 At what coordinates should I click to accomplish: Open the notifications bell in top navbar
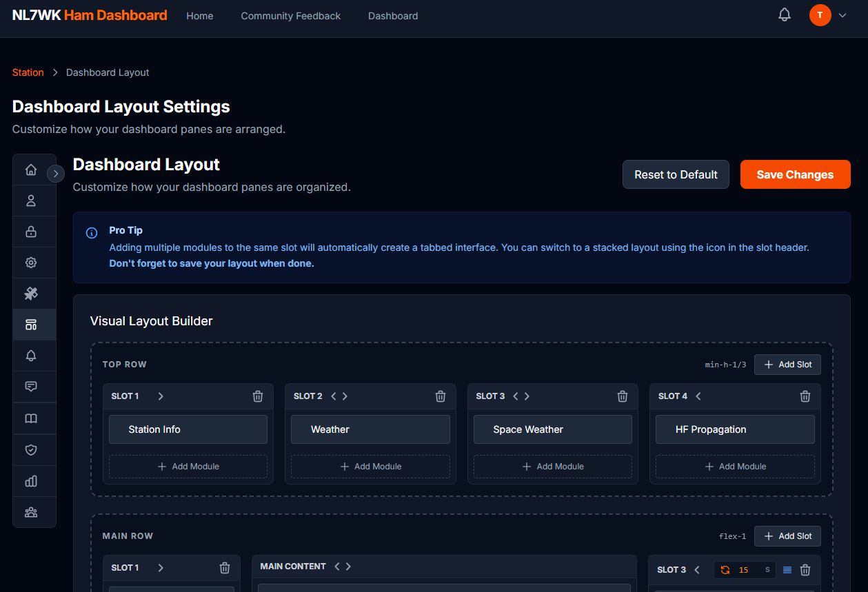785,15
